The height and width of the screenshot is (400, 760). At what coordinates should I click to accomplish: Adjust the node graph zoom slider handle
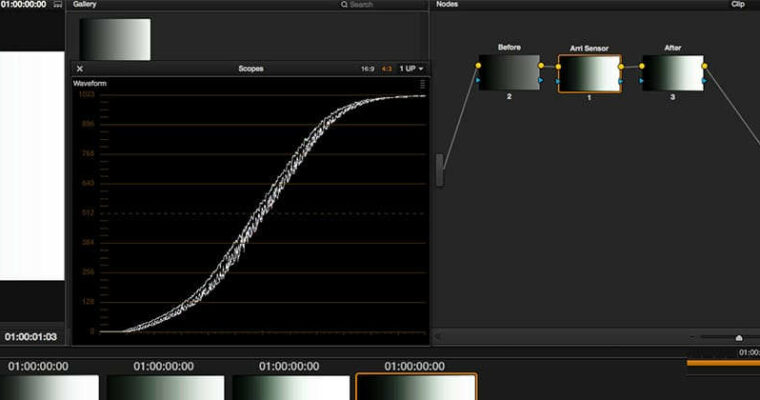point(739,337)
